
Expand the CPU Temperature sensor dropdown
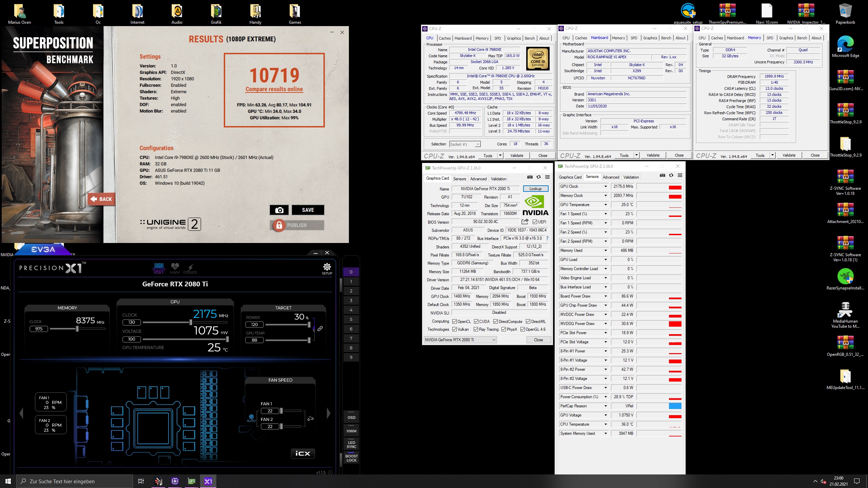click(x=606, y=424)
